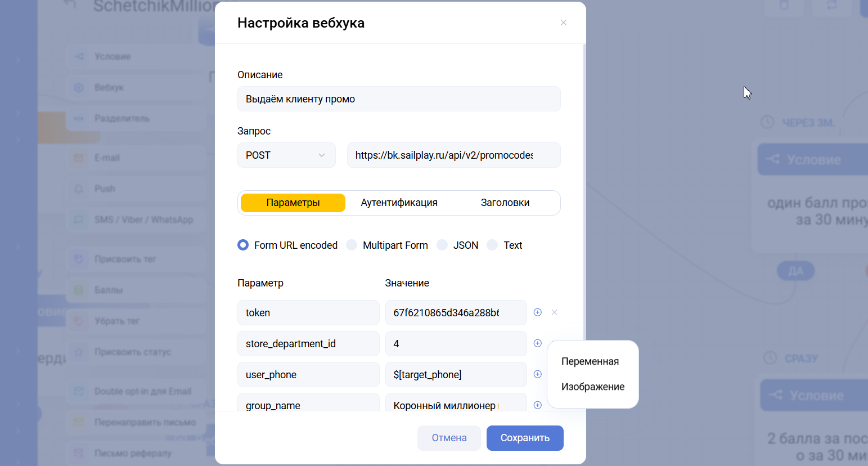Click the plus icon beside store_department_id value

pyautogui.click(x=537, y=343)
